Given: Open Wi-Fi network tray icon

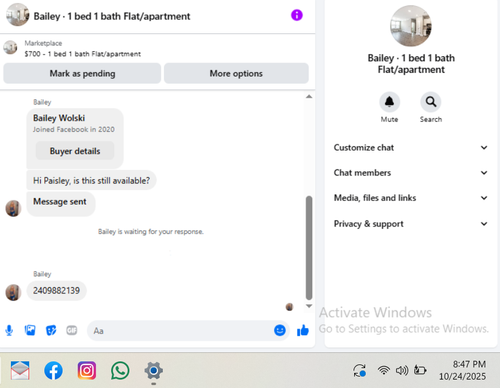Looking at the screenshot, I should coord(384,370).
